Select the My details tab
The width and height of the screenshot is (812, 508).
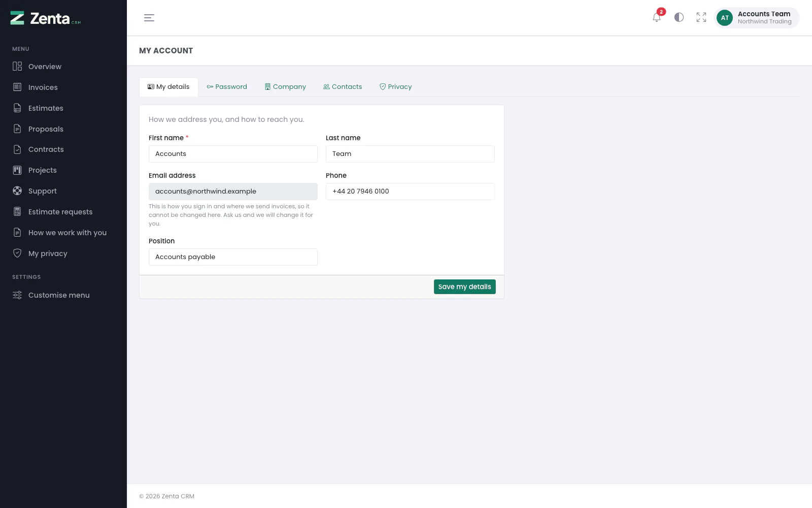click(168, 87)
